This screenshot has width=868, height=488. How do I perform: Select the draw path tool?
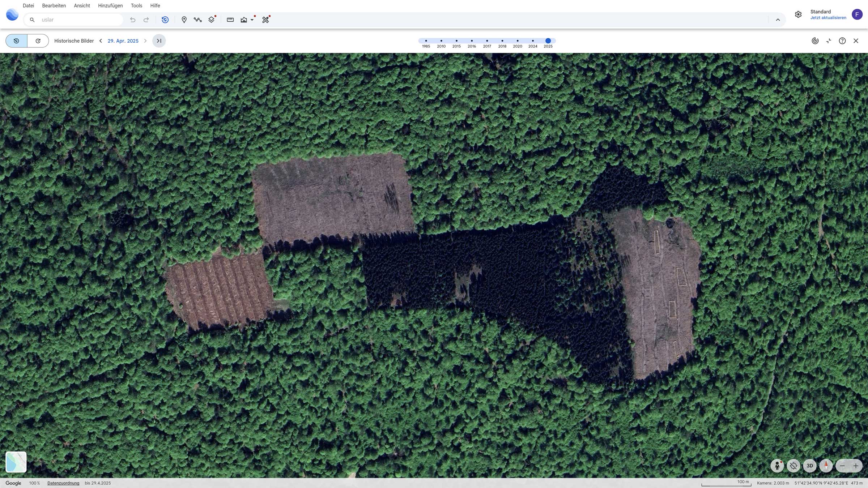pos(197,20)
